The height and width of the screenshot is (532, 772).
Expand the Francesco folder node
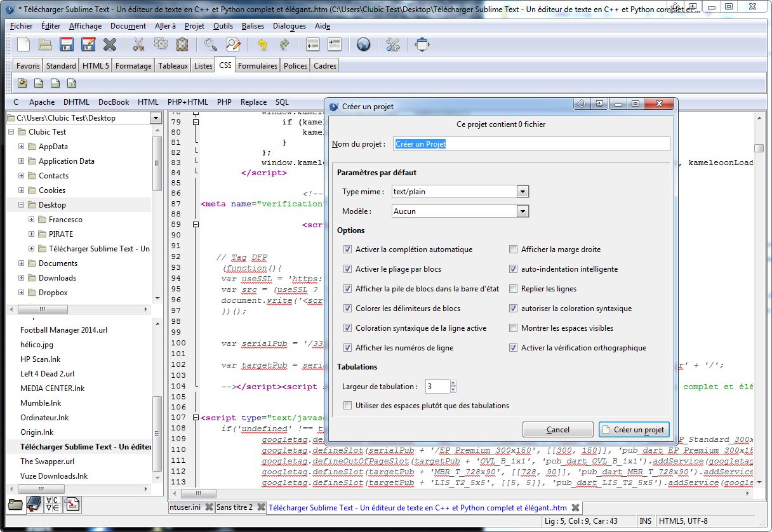[32, 220]
